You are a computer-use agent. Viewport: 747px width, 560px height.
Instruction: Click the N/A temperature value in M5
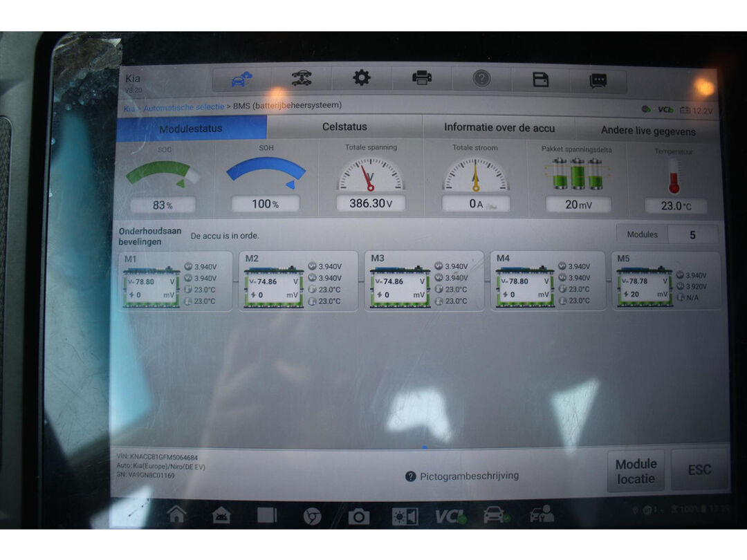(x=692, y=297)
